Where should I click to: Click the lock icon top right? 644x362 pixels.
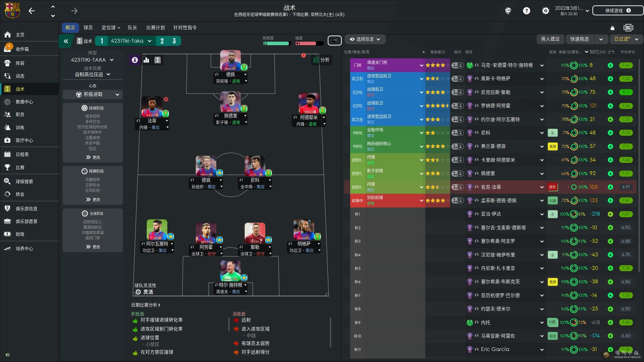612,28
